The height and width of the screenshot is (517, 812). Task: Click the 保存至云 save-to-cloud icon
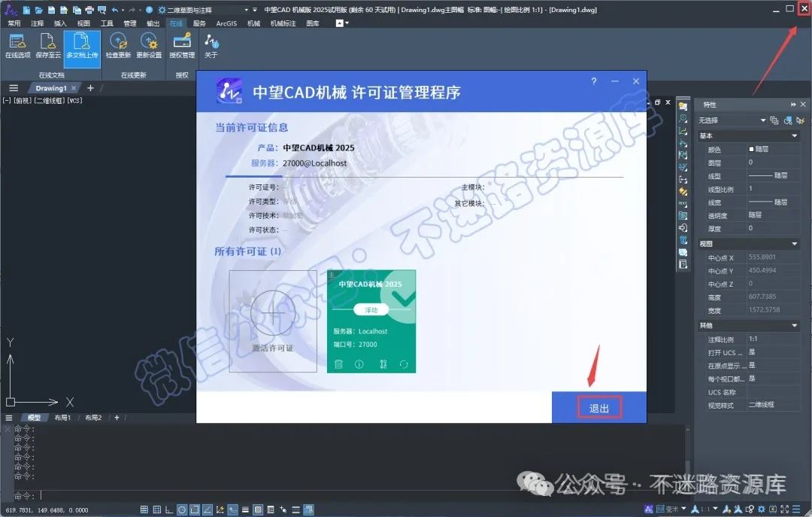(48, 46)
